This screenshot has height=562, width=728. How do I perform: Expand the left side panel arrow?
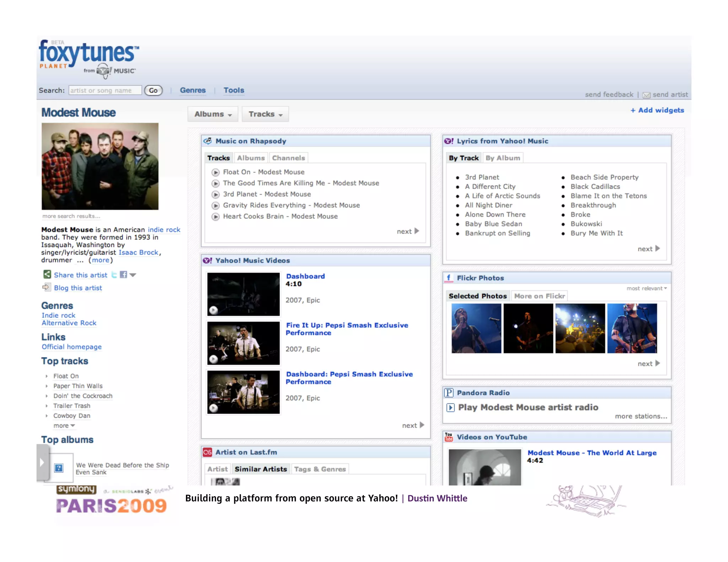42,462
